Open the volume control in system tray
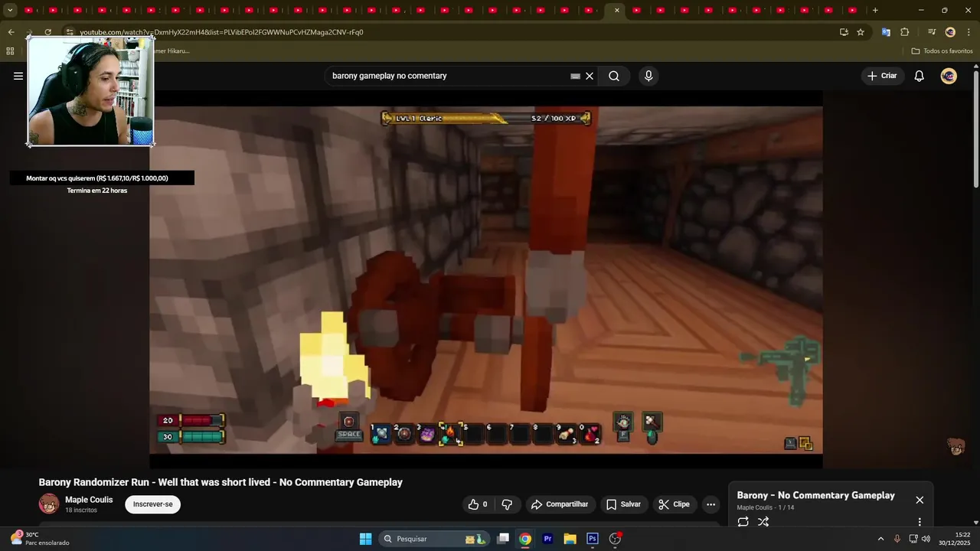Viewport: 980px width, 551px height. [926, 539]
